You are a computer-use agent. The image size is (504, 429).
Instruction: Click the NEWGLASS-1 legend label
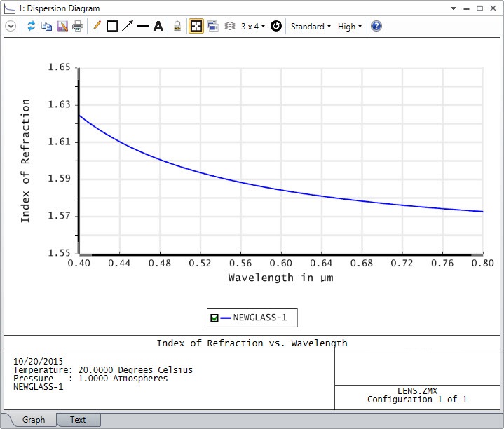pyautogui.click(x=260, y=318)
